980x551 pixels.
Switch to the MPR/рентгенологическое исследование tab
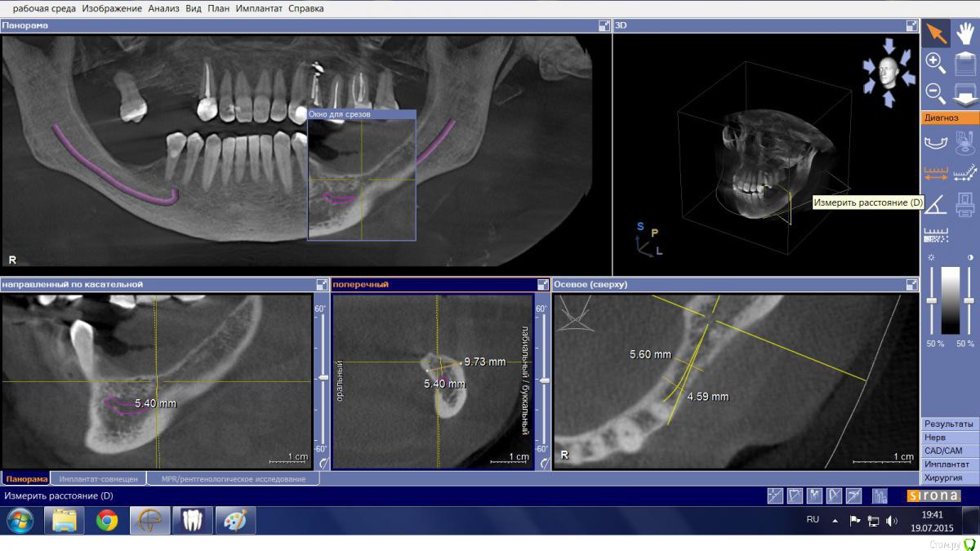(233, 479)
